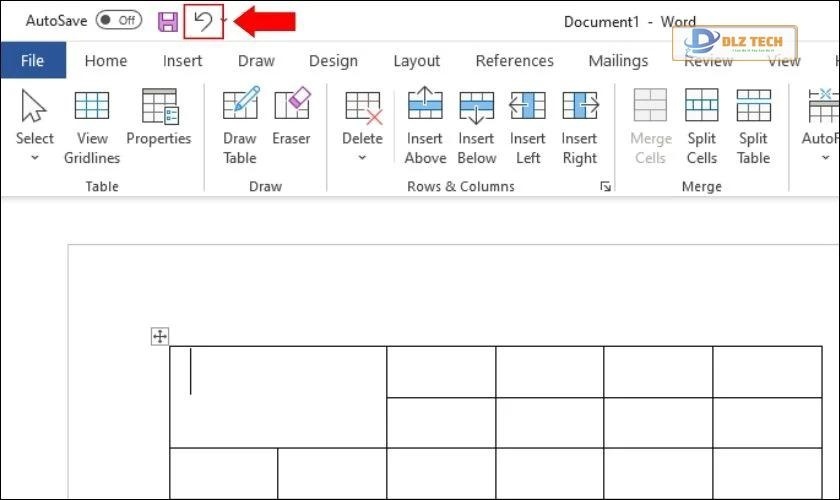Open the File tab
This screenshot has height=500, width=840.
tap(32, 61)
